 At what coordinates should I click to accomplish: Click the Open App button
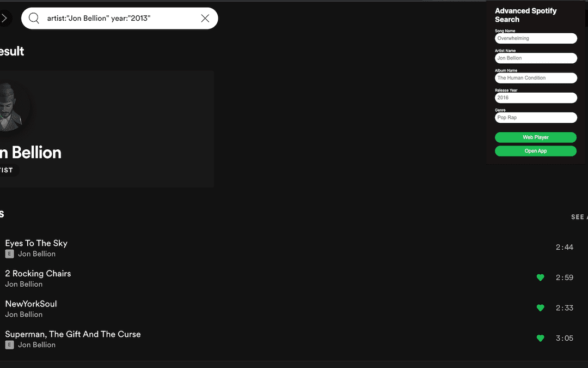536,151
